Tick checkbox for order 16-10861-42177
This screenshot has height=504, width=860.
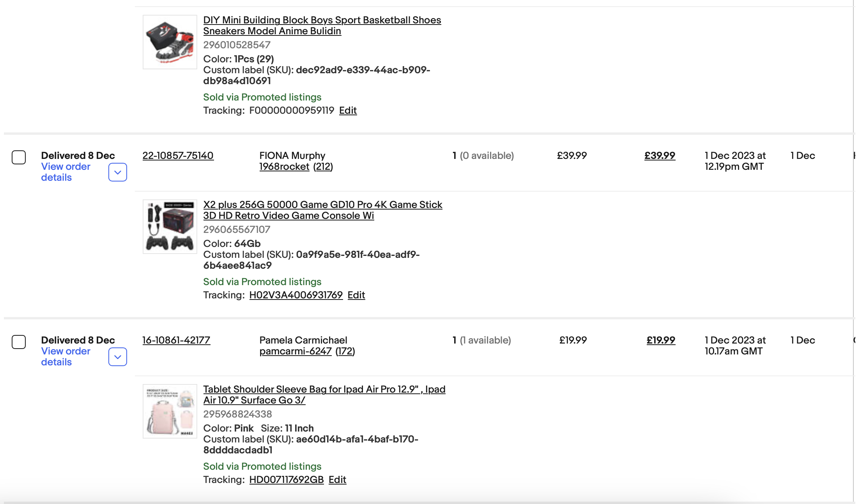point(19,342)
